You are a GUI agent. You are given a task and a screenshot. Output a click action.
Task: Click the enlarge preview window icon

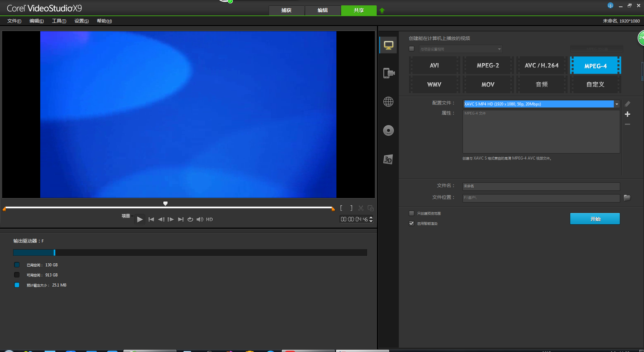[371, 208]
